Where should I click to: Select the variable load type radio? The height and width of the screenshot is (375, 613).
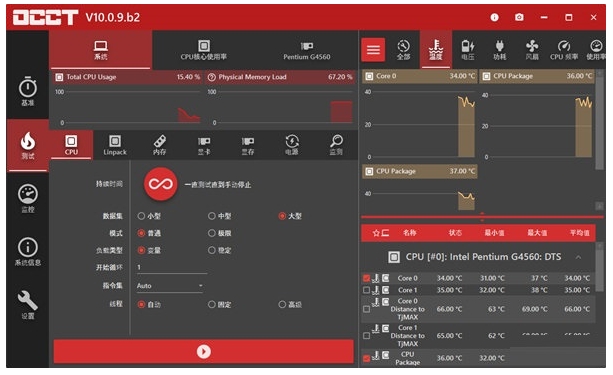[x=141, y=250]
